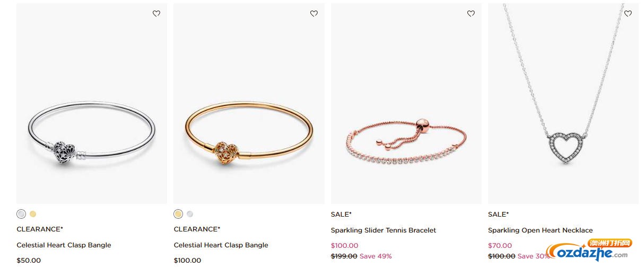Pick silver swatch under the $100.00 Celestial bangle
This screenshot has height=268, width=644.
tap(190, 214)
